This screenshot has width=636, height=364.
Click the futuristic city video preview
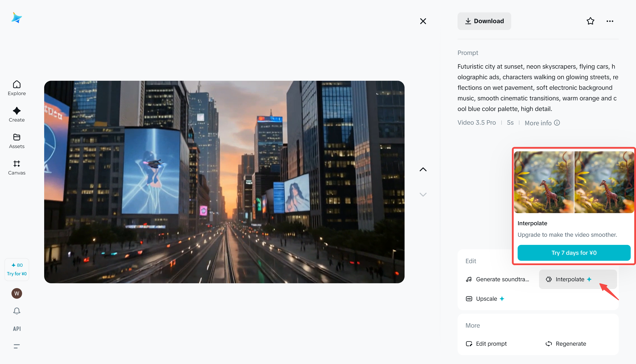[224, 182]
